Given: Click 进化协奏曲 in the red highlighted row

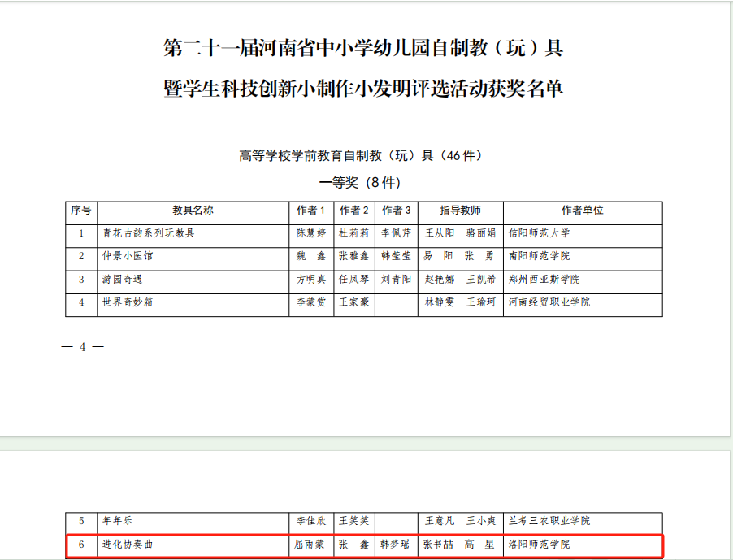Looking at the screenshot, I should click(127, 545).
